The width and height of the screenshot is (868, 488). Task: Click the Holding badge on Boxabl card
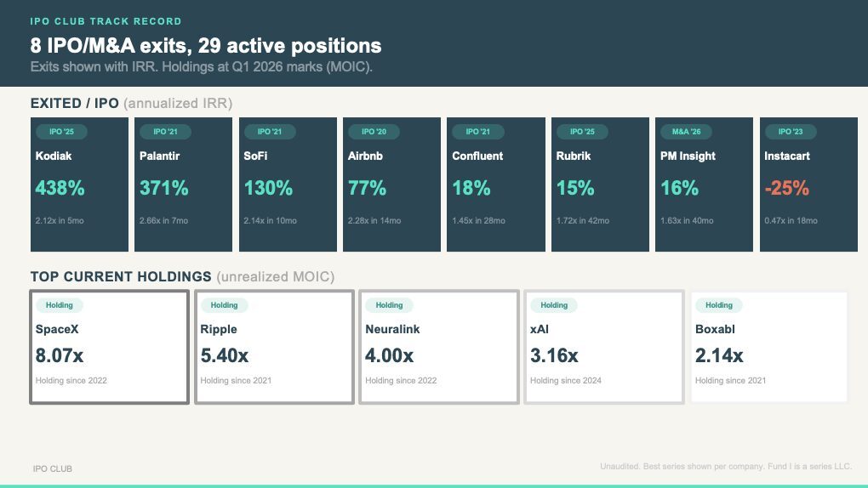pos(719,305)
